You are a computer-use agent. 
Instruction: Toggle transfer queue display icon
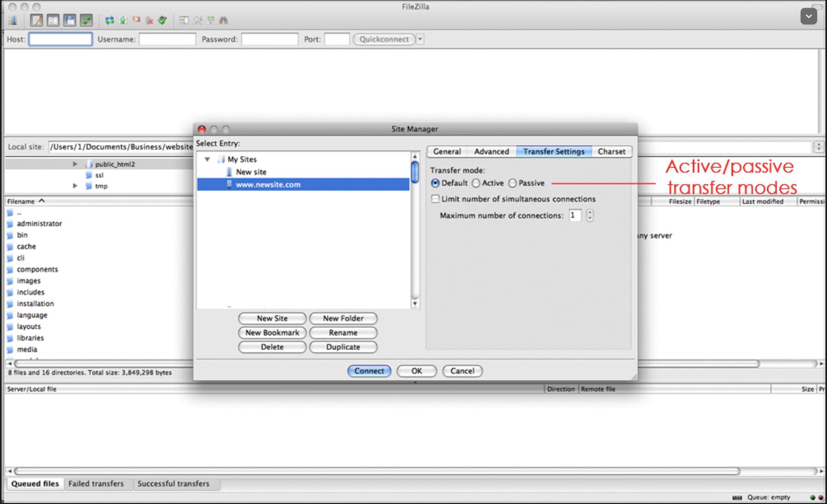point(86,20)
